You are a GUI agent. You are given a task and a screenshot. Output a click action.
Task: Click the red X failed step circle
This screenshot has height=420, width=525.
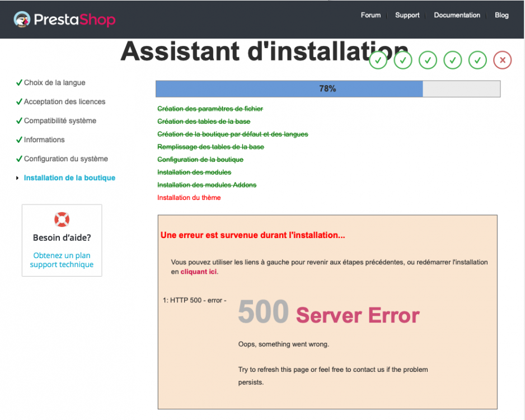[503, 60]
